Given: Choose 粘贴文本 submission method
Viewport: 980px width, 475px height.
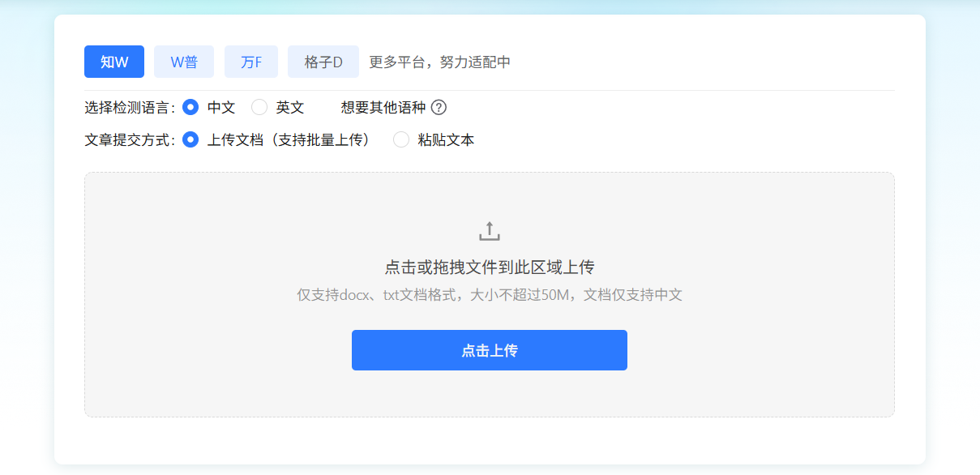Looking at the screenshot, I should point(401,139).
